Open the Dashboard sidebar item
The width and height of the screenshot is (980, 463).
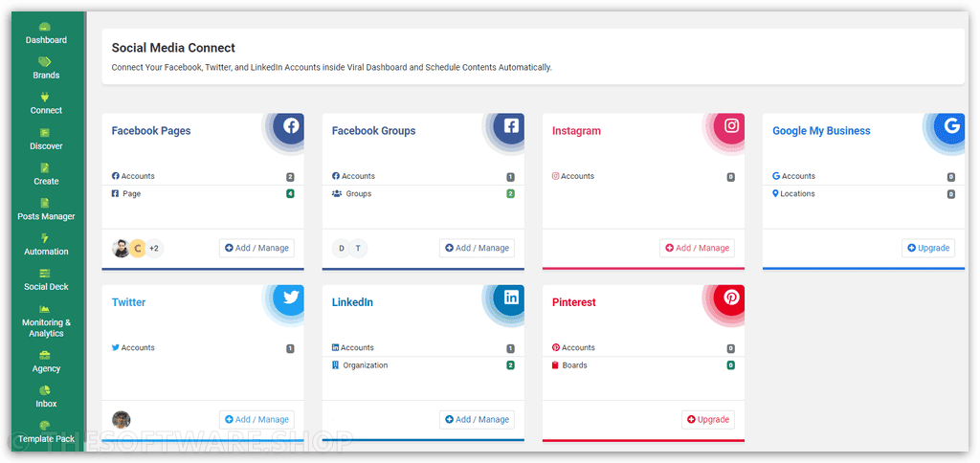46,33
